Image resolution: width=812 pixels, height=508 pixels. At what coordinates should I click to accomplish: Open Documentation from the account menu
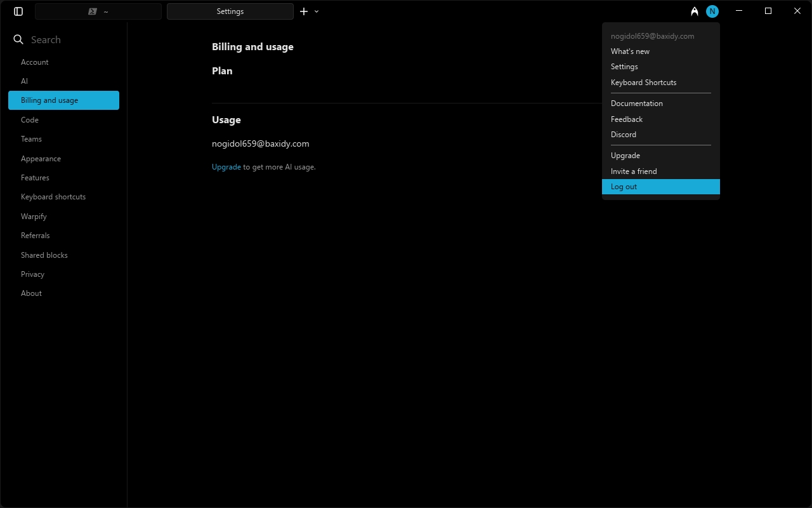click(x=636, y=104)
